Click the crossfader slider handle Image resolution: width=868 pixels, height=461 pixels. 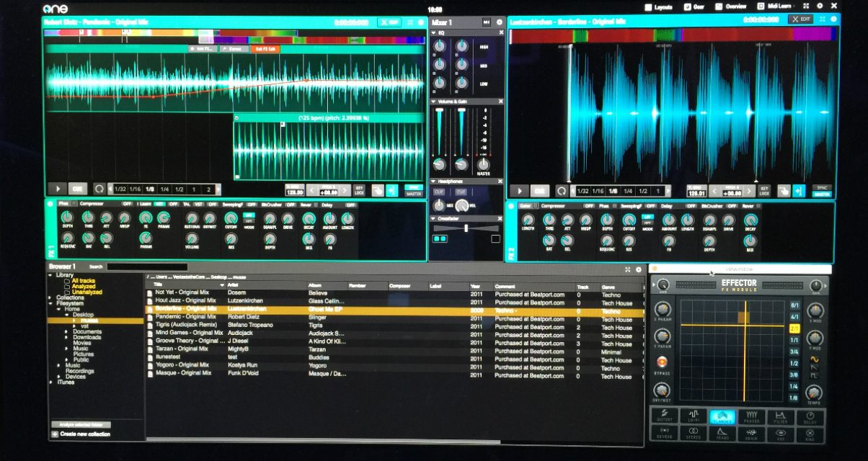pos(466,228)
